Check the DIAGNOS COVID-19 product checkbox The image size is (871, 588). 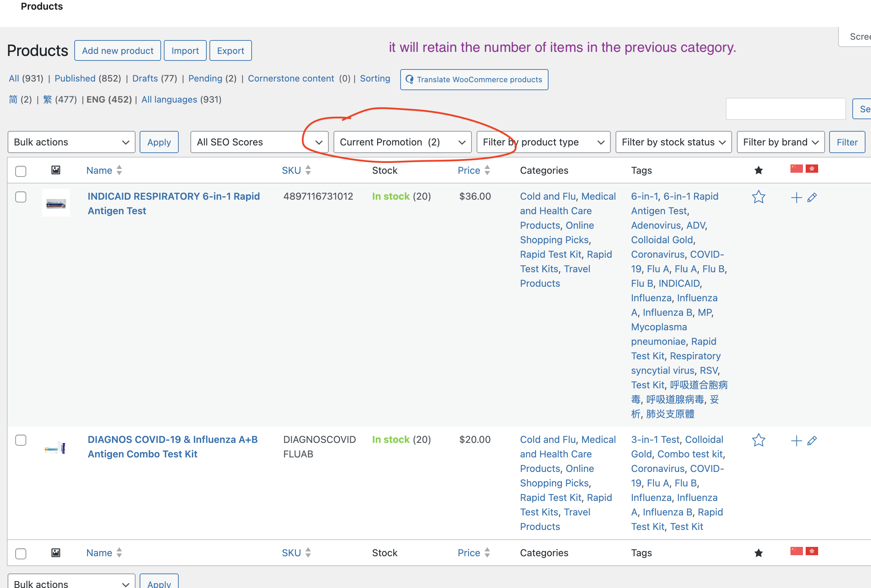pyautogui.click(x=21, y=440)
